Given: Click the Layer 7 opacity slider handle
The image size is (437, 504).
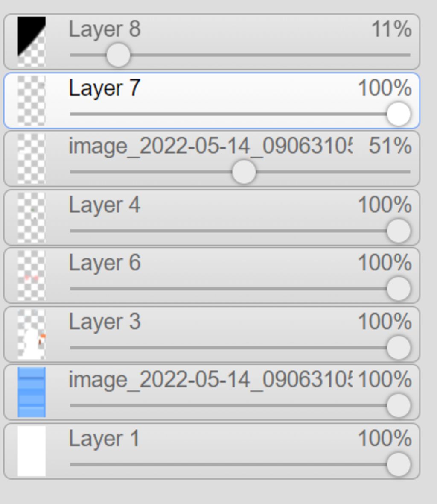Looking at the screenshot, I should pos(399,114).
